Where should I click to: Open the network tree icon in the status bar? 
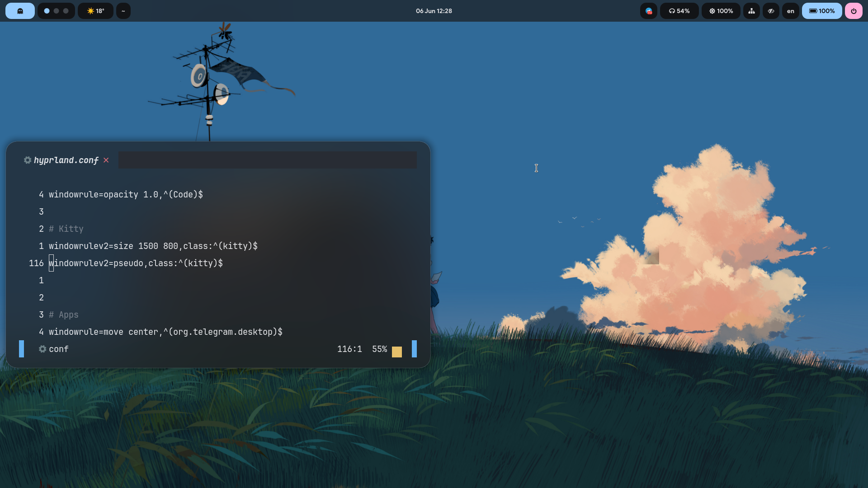pyautogui.click(x=751, y=11)
